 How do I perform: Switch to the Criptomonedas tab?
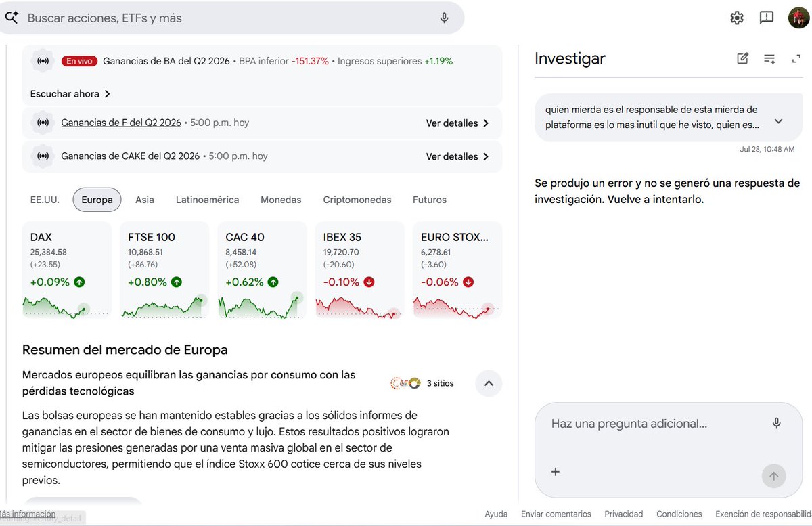(x=357, y=200)
